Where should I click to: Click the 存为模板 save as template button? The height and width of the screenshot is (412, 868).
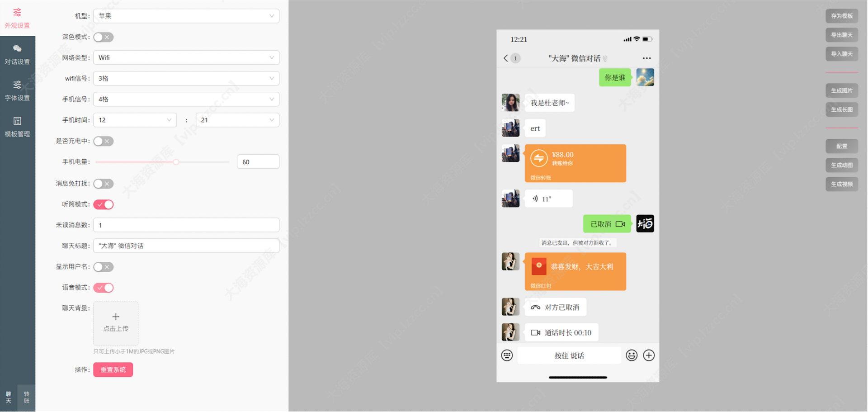(x=842, y=16)
